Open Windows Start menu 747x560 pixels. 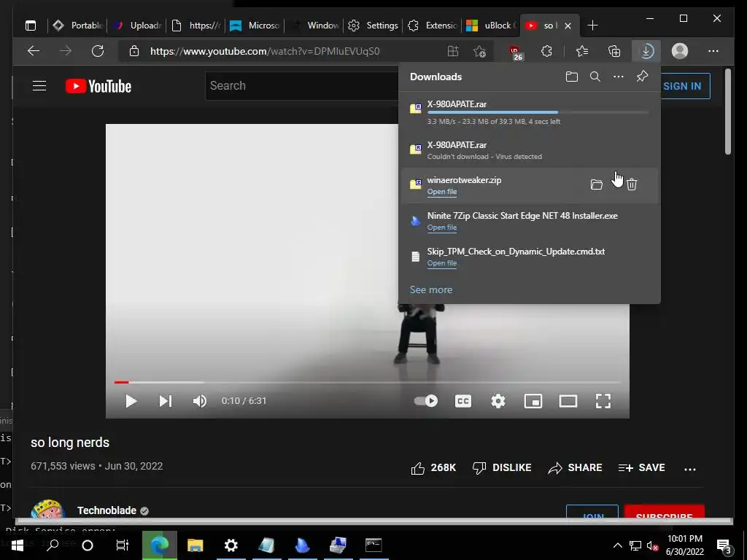(18, 545)
